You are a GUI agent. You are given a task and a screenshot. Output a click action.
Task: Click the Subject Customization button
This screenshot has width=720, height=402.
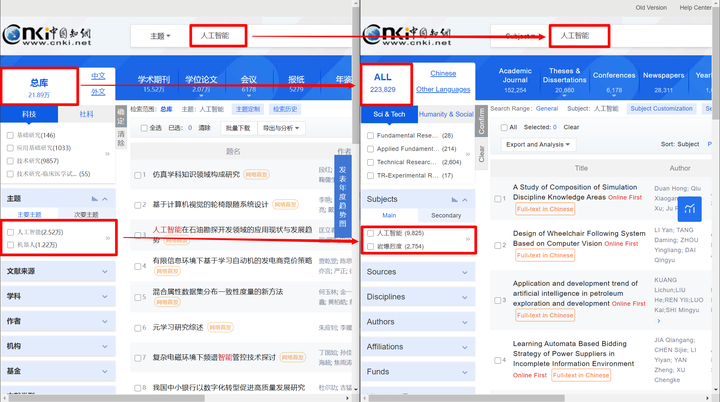661,109
